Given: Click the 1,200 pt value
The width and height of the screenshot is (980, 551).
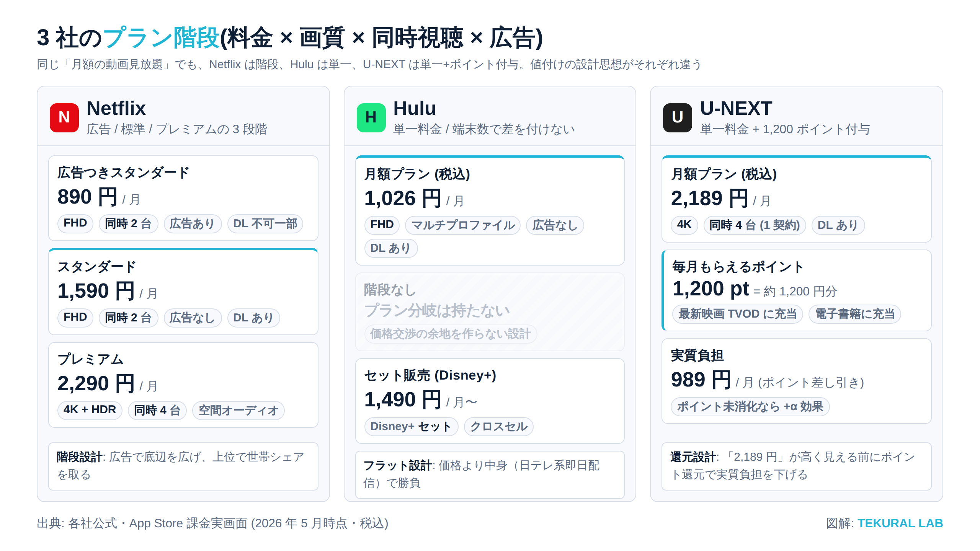Looking at the screenshot, I should [710, 289].
